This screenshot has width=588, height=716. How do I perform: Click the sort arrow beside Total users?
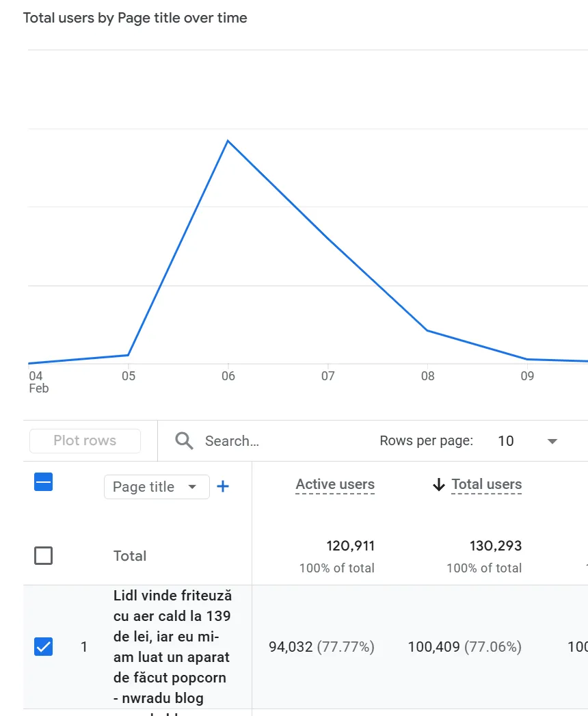click(x=438, y=485)
